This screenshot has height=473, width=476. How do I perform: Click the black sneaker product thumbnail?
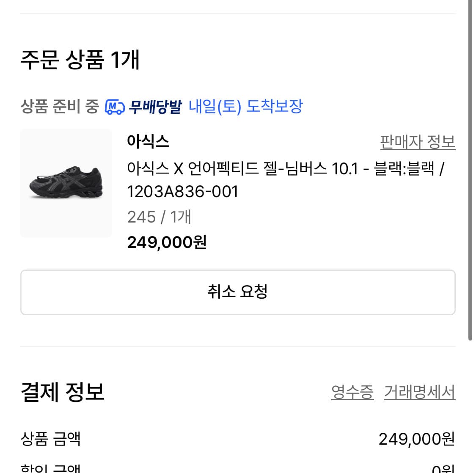click(x=66, y=183)
